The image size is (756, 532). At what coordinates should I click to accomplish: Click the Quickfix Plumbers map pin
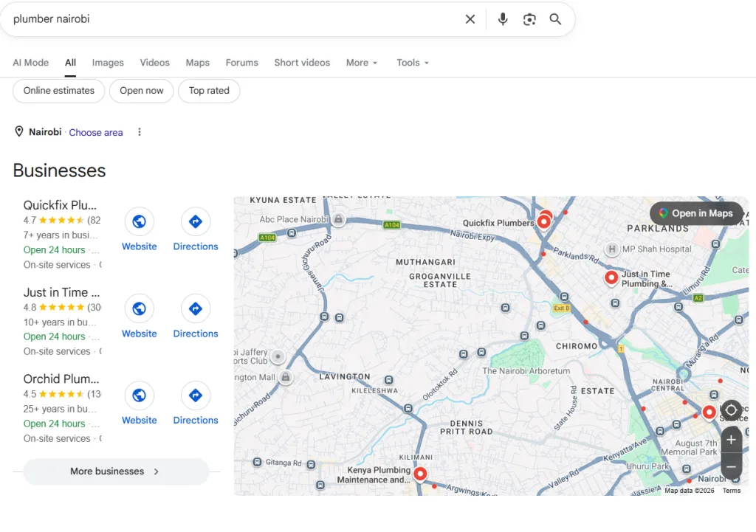(544, 221)
